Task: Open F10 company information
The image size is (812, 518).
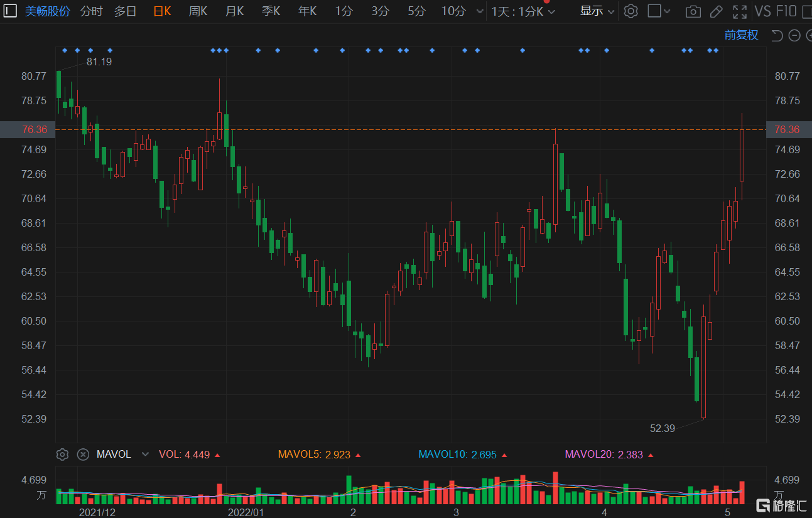Action: pyautogui.click(x=787, y=11)
